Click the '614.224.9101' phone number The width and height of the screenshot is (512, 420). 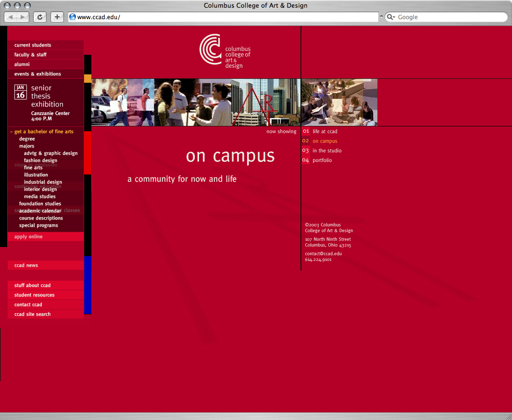(318, 259)
